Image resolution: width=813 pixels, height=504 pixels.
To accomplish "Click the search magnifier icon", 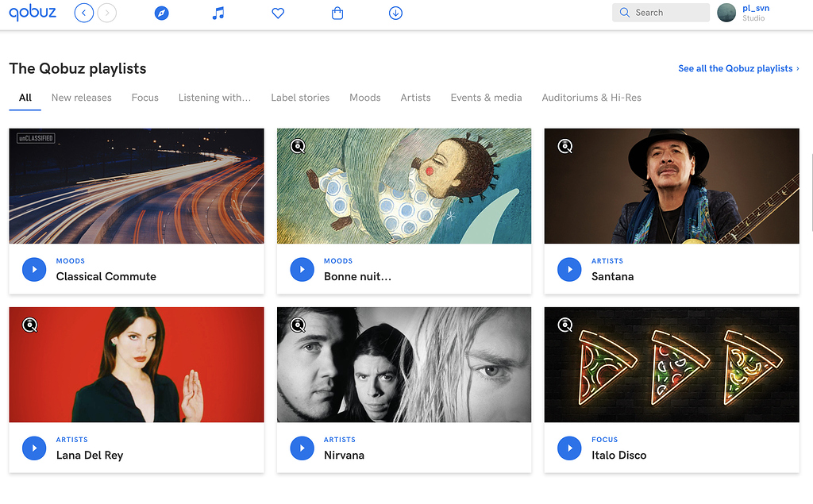I will [x=624, y=13].
